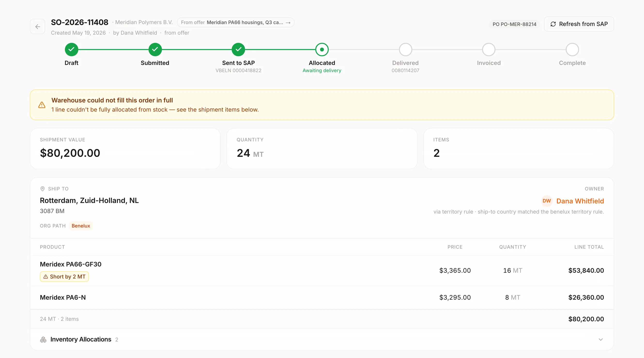Click the arrow in the From offer chip
Screen dimensions: 644x358
point(288,23)
